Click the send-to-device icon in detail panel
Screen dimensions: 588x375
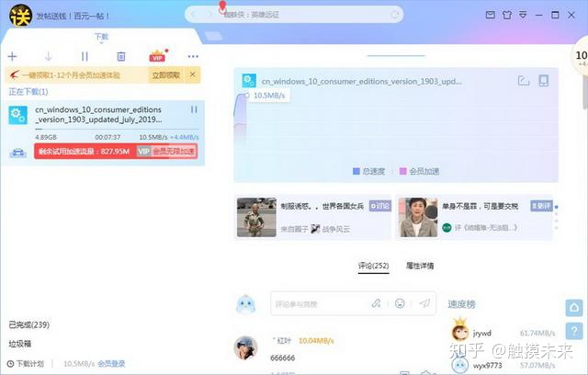point(544,80)
